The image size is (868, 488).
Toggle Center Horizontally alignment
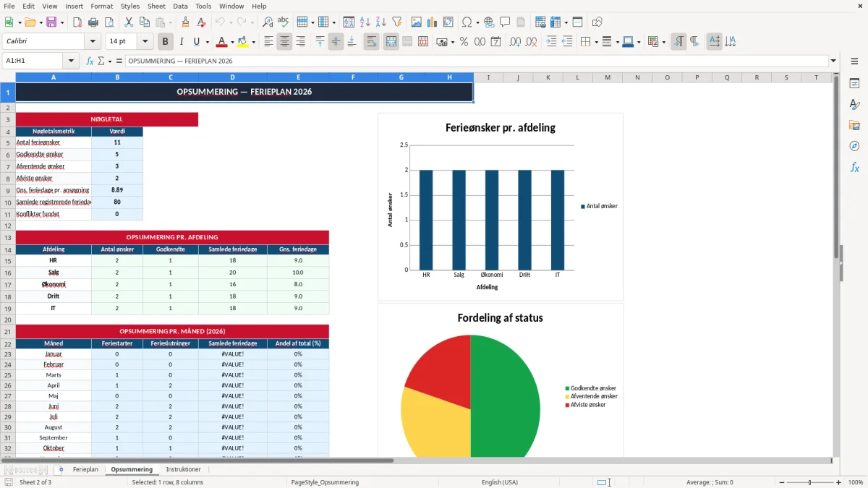284,42
